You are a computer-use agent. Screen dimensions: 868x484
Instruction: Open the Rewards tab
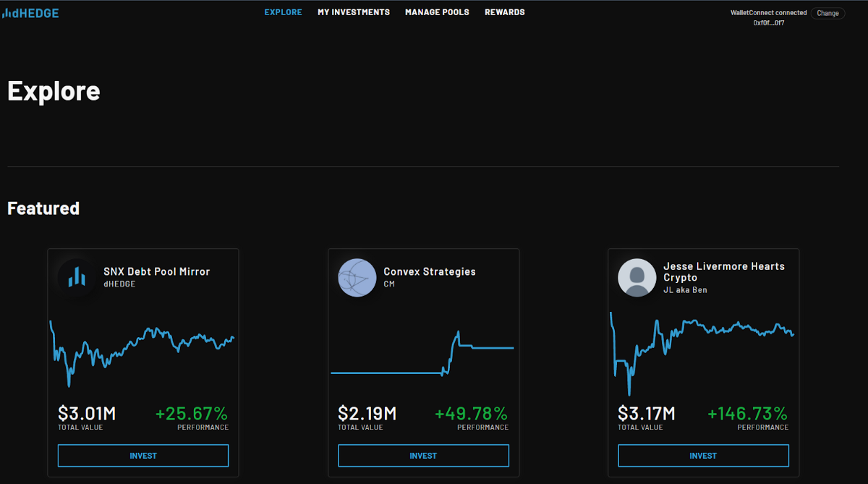pos(505,12)
